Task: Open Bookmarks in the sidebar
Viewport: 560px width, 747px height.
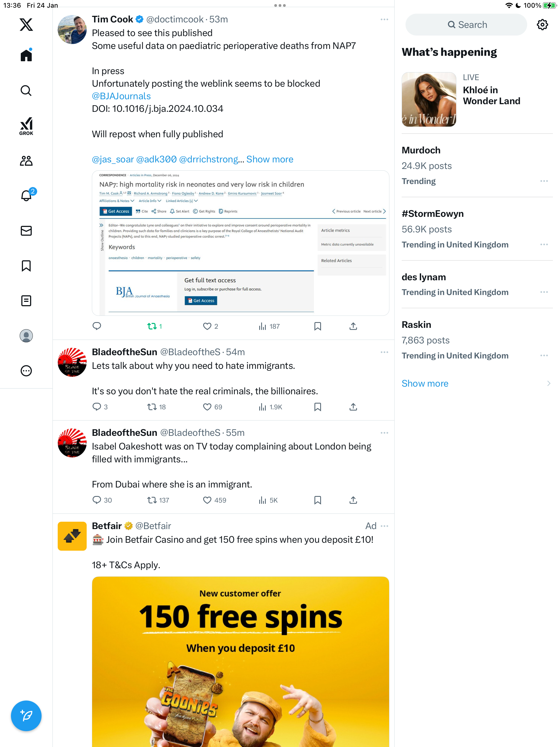Action: (26, 266)
